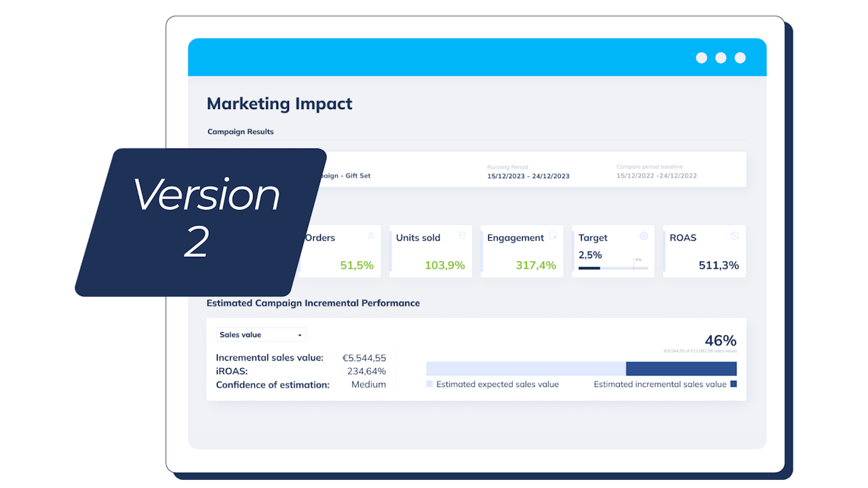
Task: Click the dark incremental sales bar segment
Action: coord(681,369)
